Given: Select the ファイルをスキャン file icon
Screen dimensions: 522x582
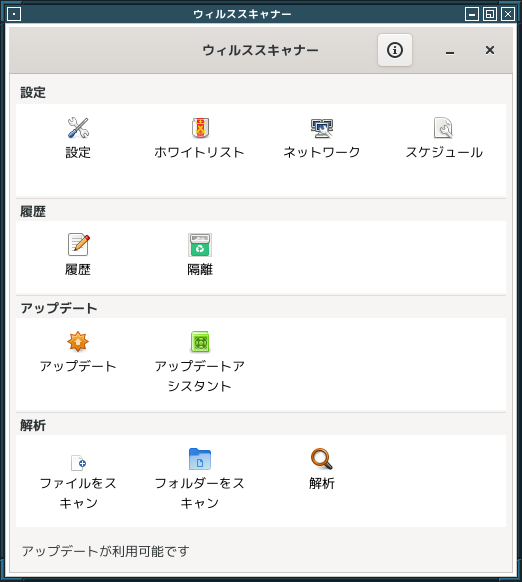Looking at the screenshot, I should (x=78, y=462).
